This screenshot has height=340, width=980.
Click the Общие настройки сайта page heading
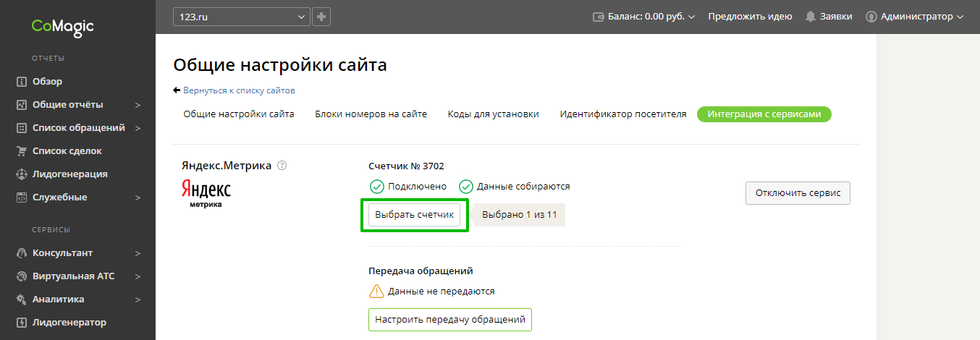tap(280, 65)
